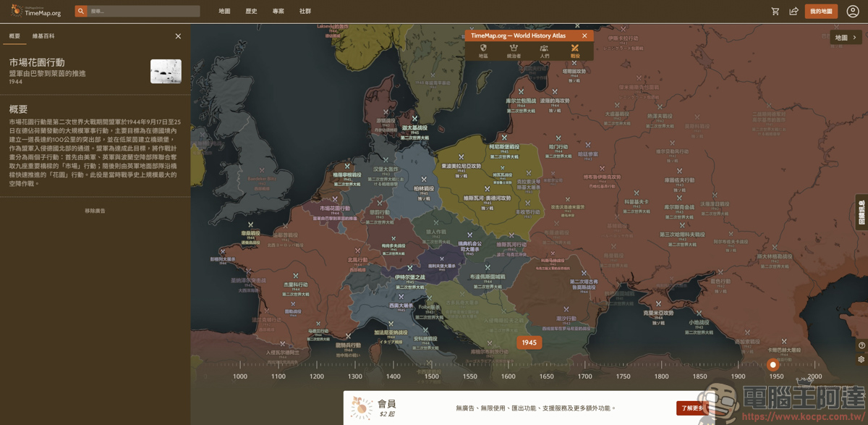Open the user account avatar icon
868x425 pixels.
pos(853,12)
